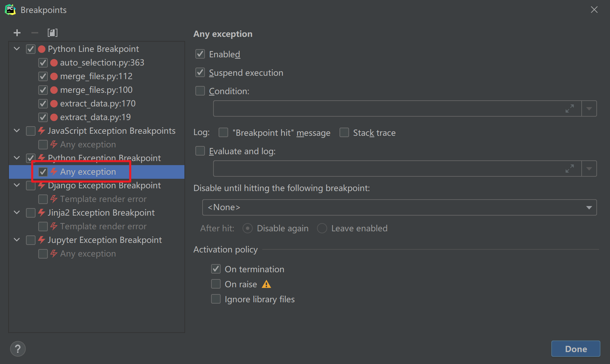Open the <None> breakpoint dropdown
This screenshot has width=610, height=364.
(x=399, y=207)
